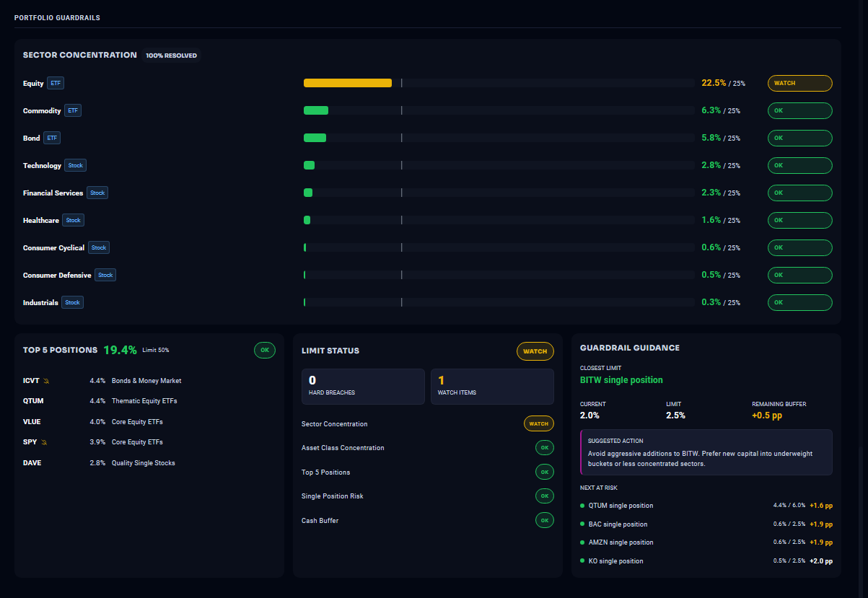Select the DAVE ticker in Top 5 Positions
The width and height of the screenshot is (868, 598).
point(32,463)
